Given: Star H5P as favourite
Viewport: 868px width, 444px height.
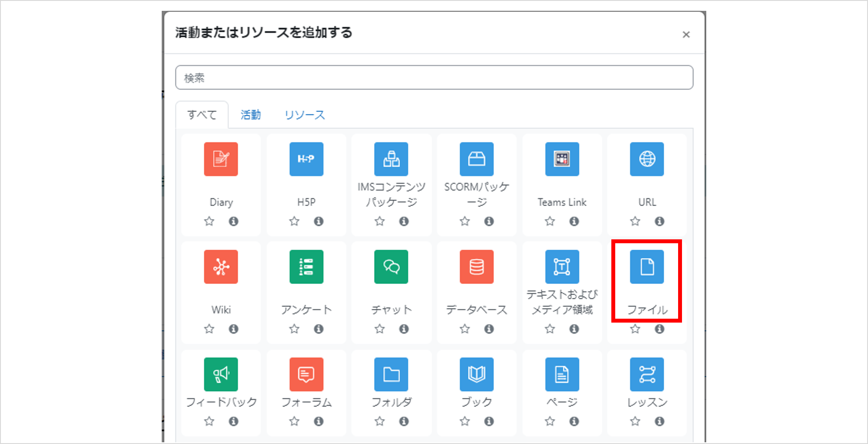Looking at the screenshot, I should (x=294, y=221).
